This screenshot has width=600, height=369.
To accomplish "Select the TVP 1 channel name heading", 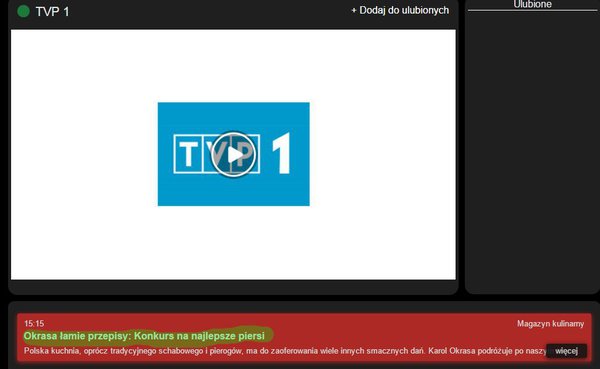I will pyautogui.click(x=52, y=11).
